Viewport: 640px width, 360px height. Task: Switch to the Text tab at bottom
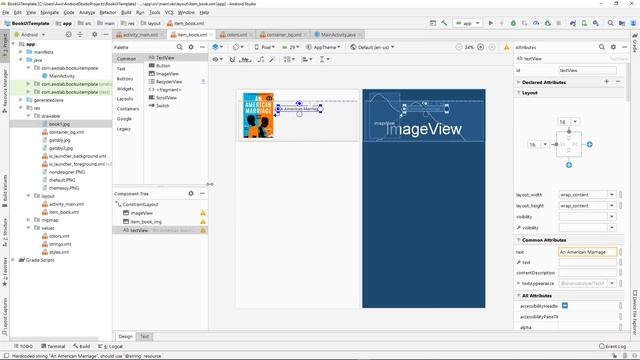144,336
